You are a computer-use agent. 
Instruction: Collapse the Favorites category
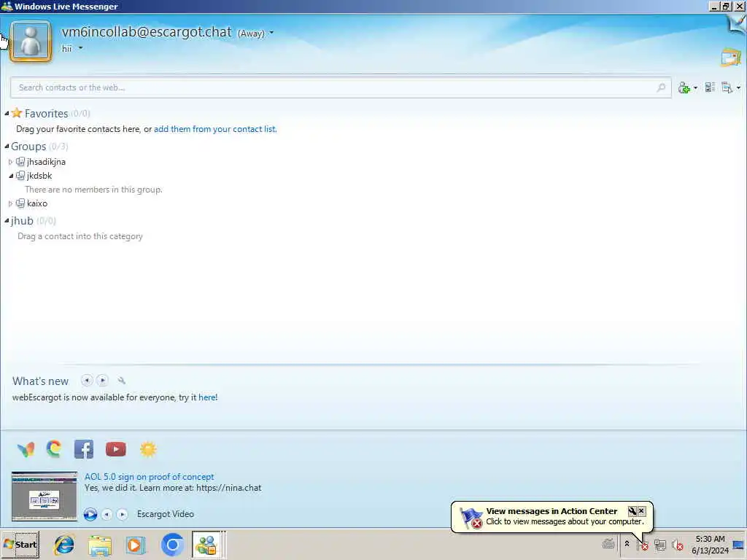[x=7, y=113]
